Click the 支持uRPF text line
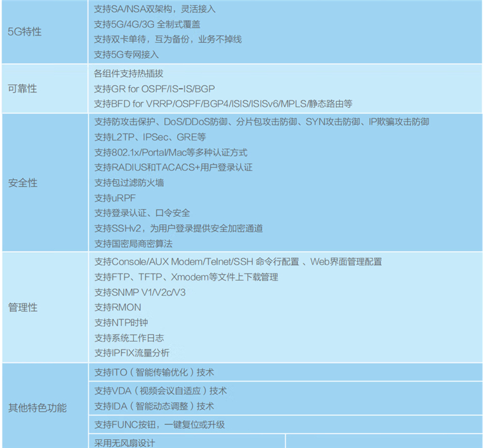This screenshot has width=483, height=448. coord(115,198)
